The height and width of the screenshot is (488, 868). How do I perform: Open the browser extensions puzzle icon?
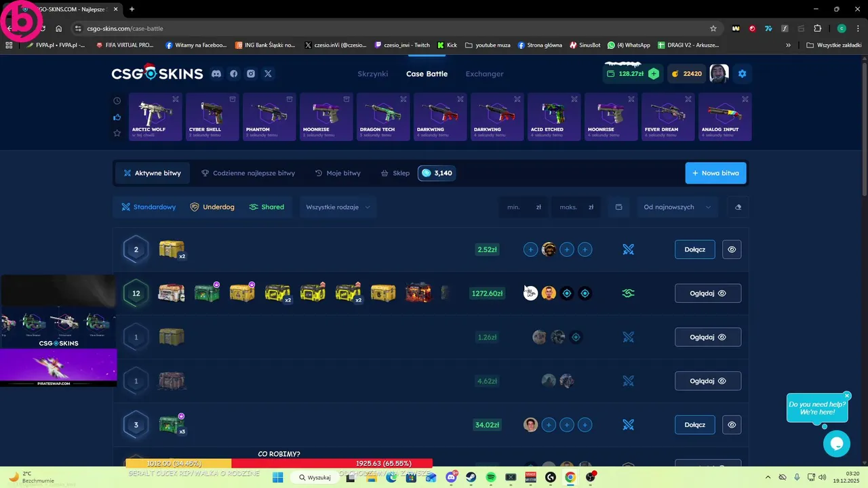click(817, 28)
